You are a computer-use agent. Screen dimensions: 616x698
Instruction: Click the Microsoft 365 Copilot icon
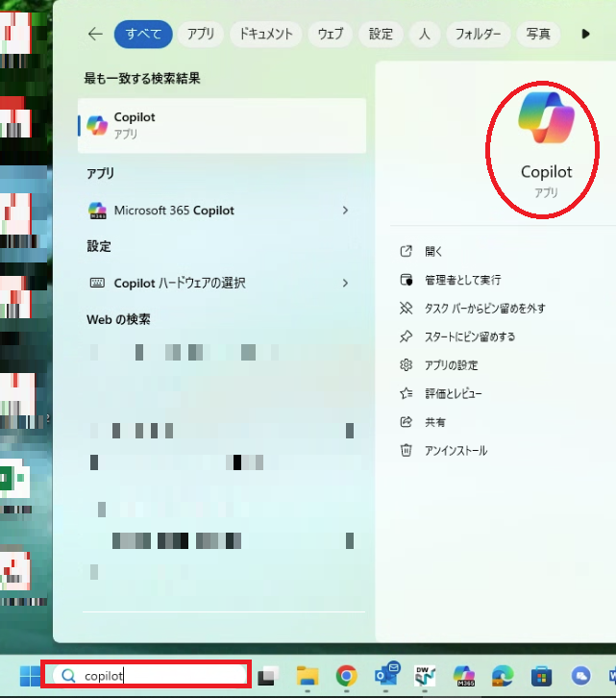coord(97,211)
